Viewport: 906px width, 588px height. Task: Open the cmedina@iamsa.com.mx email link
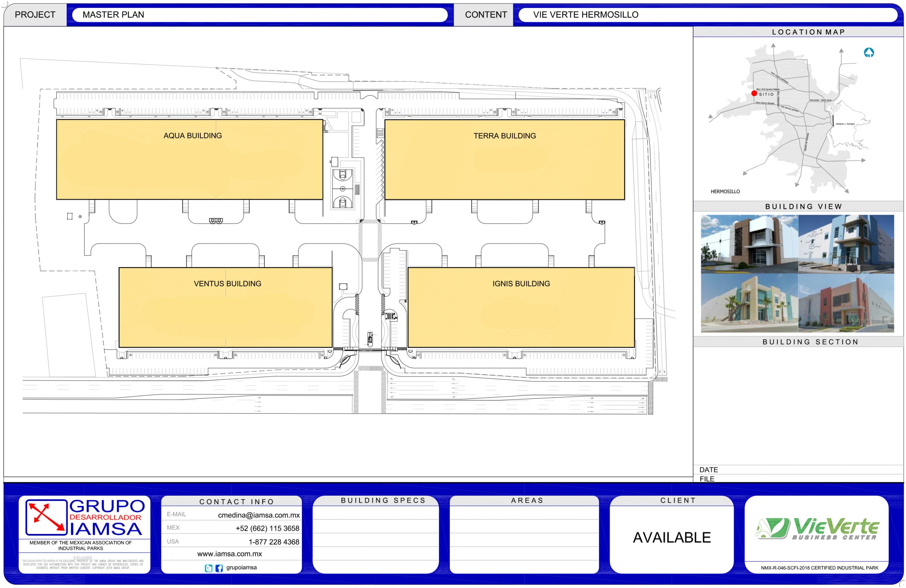point(258,515)
